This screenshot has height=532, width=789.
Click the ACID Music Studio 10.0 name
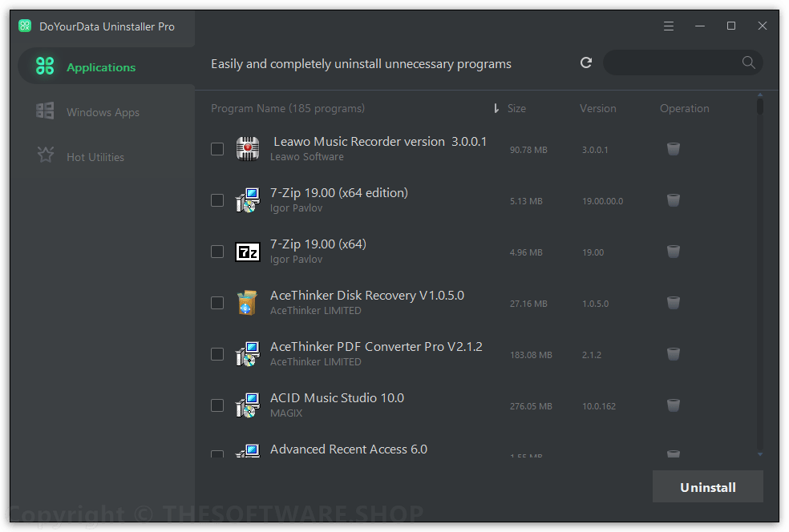point(337,397)
